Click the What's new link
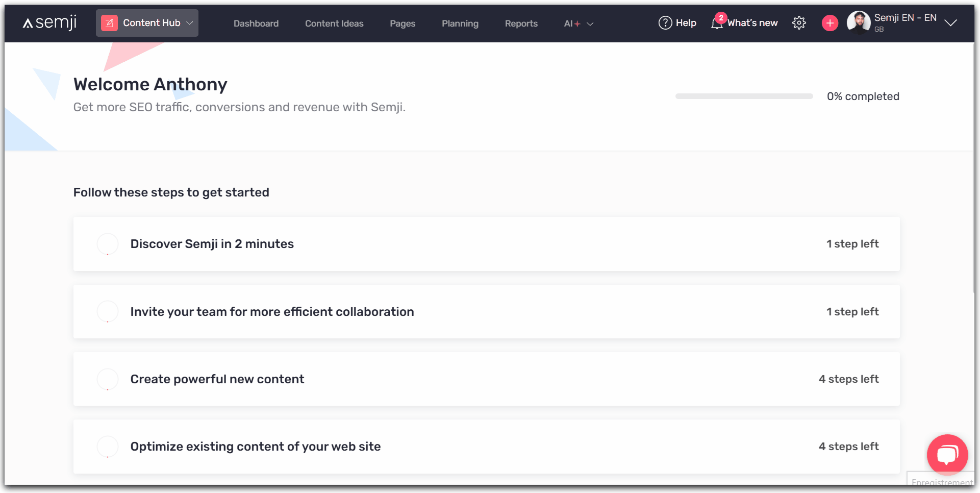The width and height of the screenshot is (980, 493). (752, 23)
